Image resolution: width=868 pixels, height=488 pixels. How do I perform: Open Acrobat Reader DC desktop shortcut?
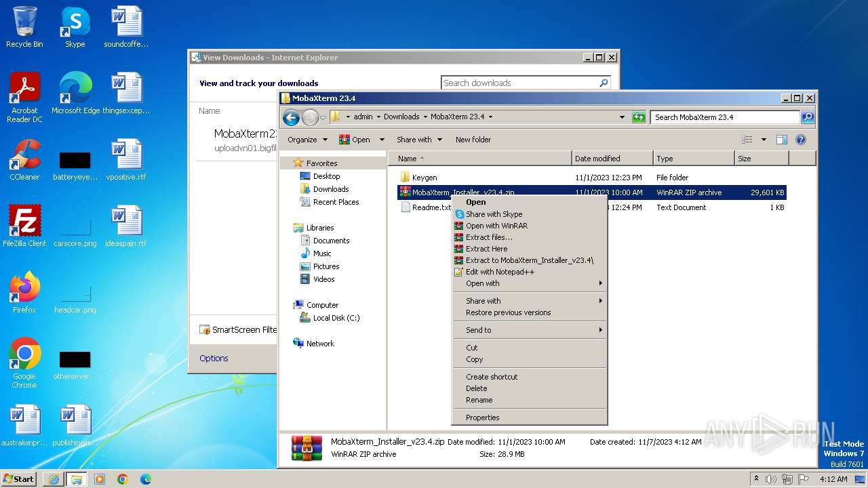[24, 98]
